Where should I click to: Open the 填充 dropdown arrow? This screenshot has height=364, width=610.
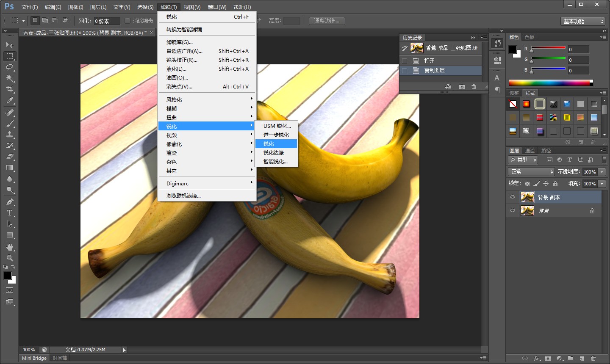[x=602, y=183]
